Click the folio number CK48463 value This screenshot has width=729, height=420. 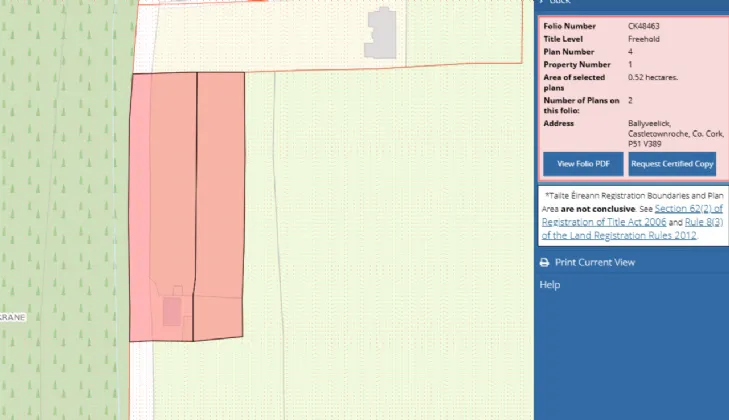pos(645,26)
